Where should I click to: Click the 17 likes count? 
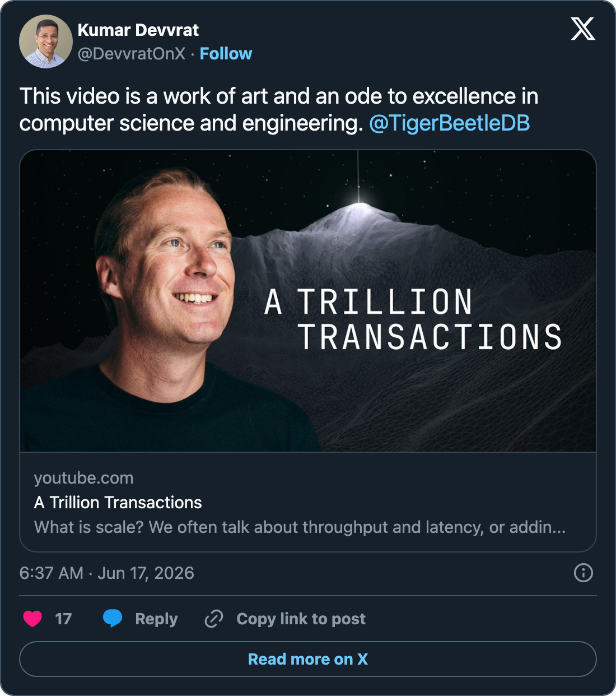(x=63, y=619)
